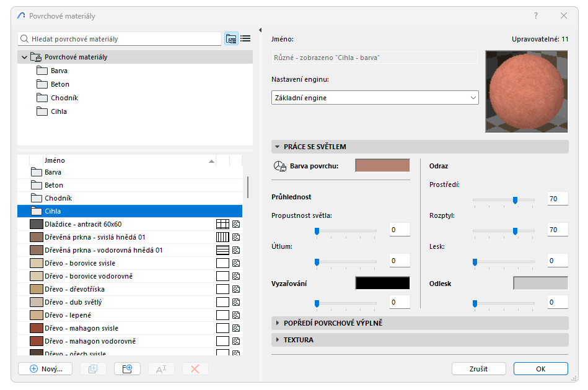Click the help question mark icon

tap(536, 15)
